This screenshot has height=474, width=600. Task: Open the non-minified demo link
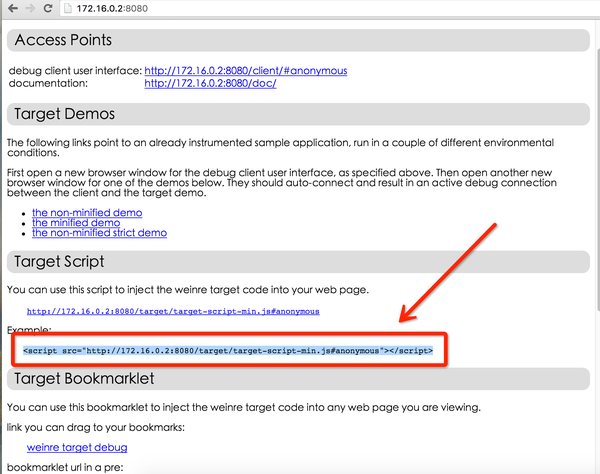(87, 213)
